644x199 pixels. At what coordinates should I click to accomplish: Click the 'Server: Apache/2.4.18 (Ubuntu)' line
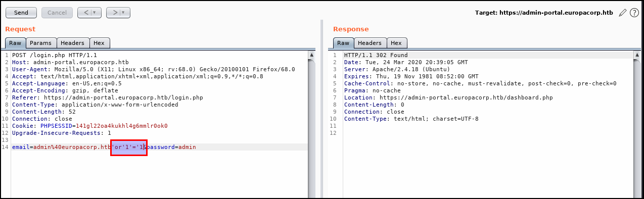pos(397,69)
